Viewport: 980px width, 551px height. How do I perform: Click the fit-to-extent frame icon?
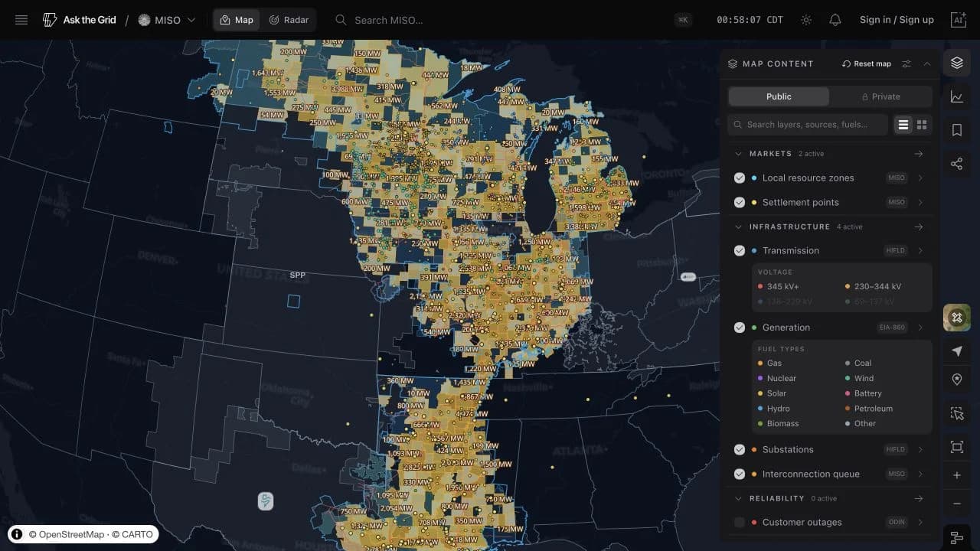click(957, 447)
